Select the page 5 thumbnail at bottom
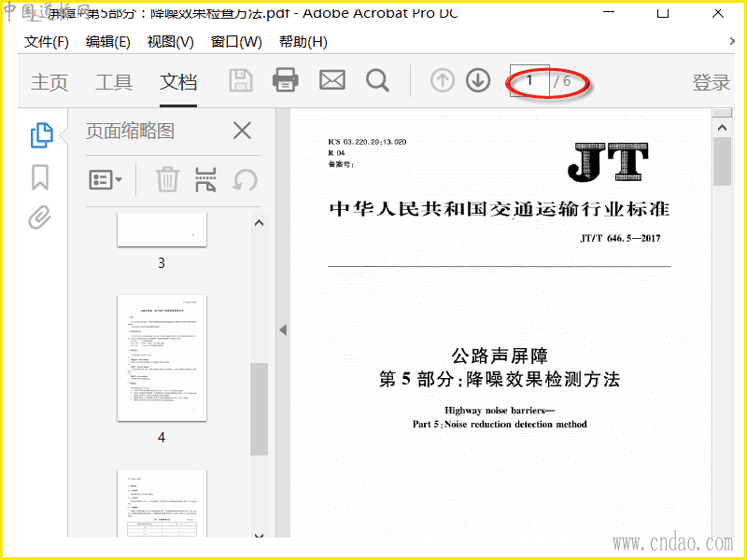The width and height of the screenshot is (747, 560). (162, 503)
